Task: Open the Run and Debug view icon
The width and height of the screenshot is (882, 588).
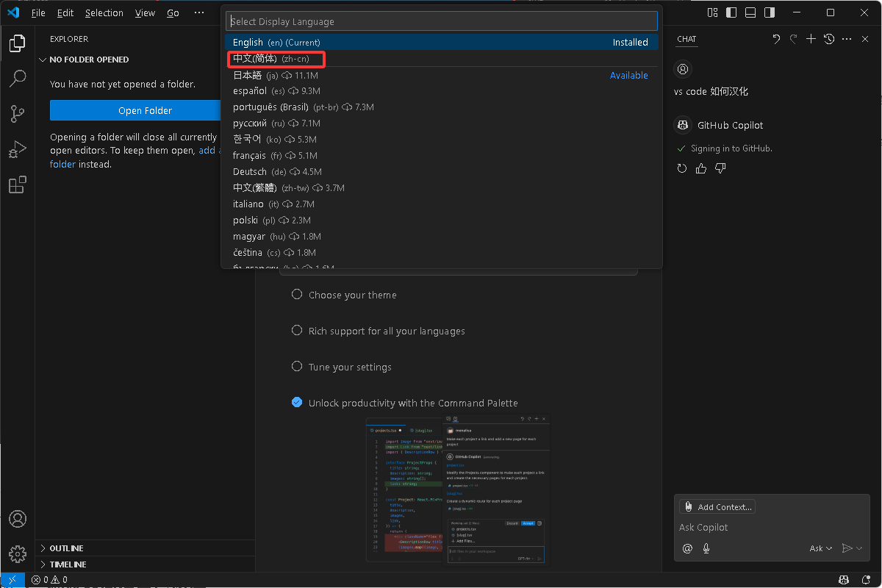Action: click(x=18, y=149)
